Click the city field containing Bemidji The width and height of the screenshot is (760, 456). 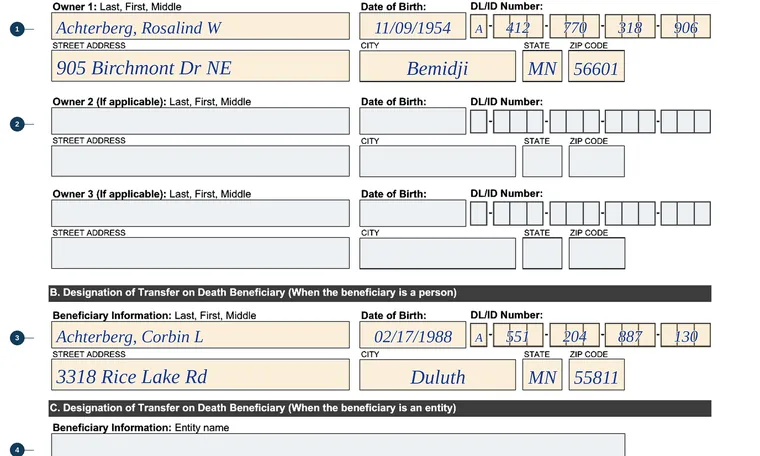pyautogui.click(x=438, y=66)
